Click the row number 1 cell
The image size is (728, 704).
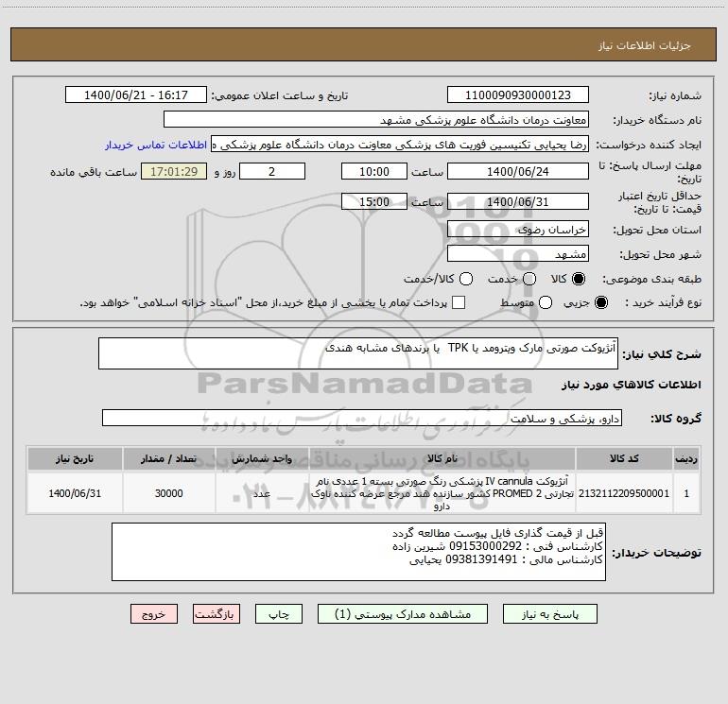[x=686, y=493]
